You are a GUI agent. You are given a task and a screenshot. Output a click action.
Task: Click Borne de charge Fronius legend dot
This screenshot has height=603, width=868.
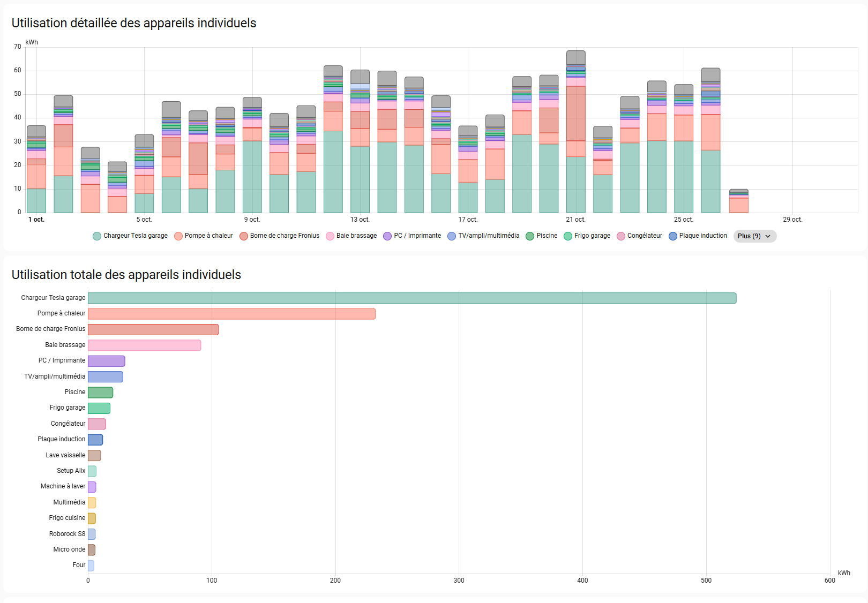click(244, 236)
